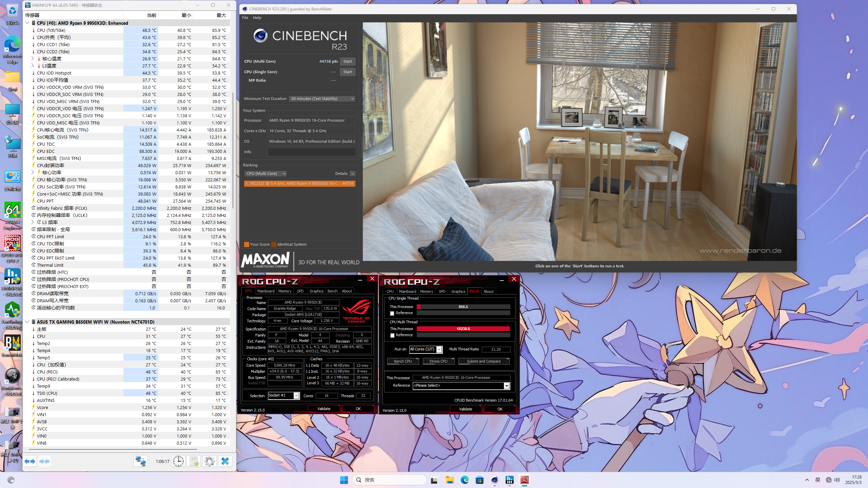The image size is (868, 488).
Task: Check Reference box under CPU Multi Thread
Action: (x=392, y=335)
